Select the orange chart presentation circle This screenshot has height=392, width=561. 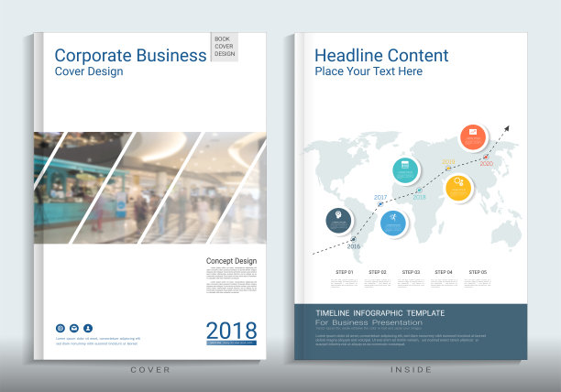(473, 138)
